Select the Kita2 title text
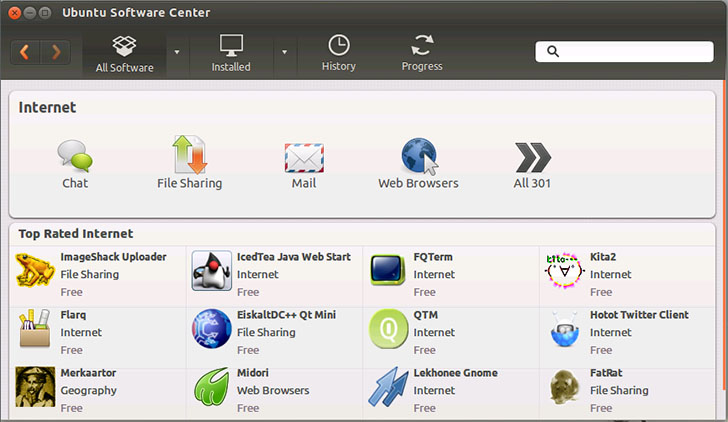Image resolution: width=728 pixels, height=422 pixels. [603, 257]
